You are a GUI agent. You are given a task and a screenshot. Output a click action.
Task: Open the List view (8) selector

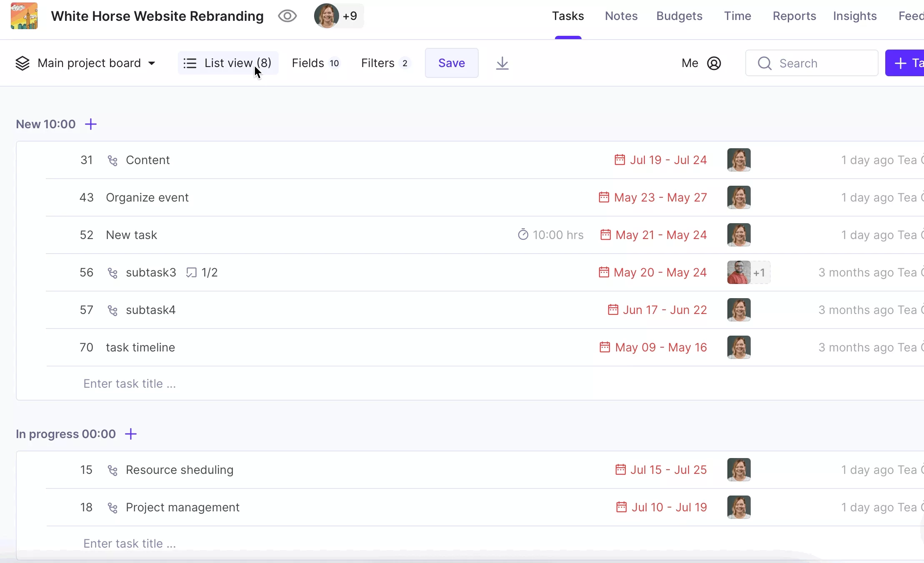pos(228,63)
